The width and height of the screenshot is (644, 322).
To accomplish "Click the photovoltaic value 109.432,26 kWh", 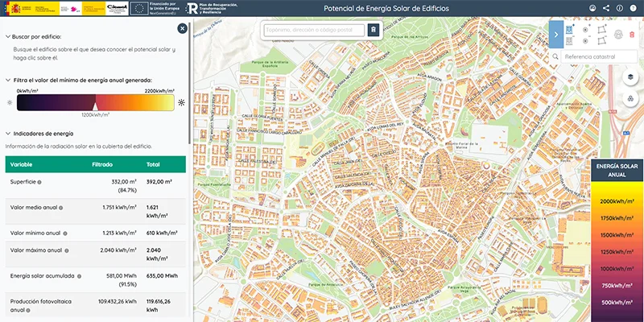I will [x=118, y=301].
